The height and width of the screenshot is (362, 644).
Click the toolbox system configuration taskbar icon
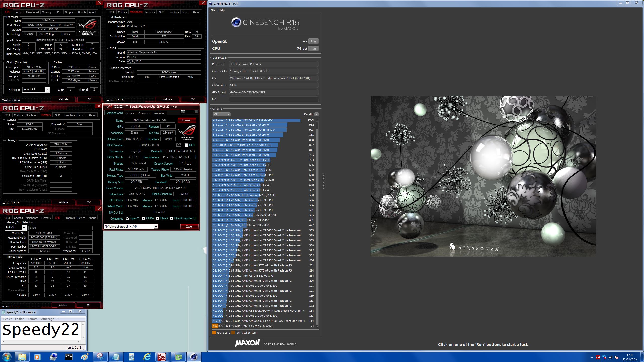point(53,357)
